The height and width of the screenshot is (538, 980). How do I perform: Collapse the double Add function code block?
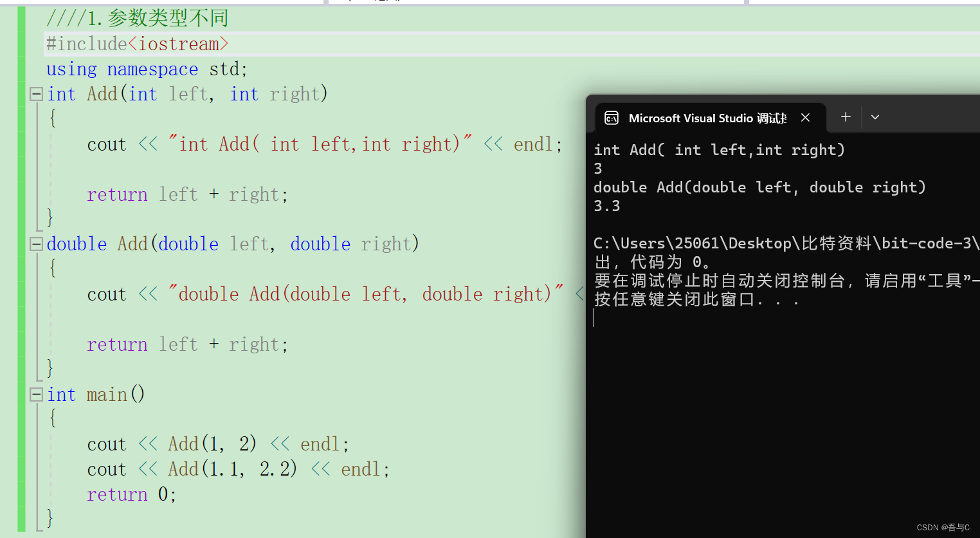coord(36,244)
